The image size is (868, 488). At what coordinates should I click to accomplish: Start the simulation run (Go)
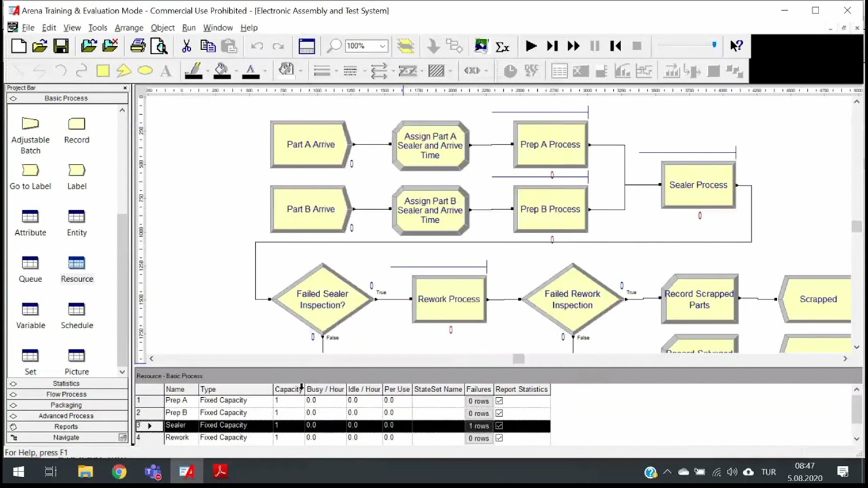[531, 46]
